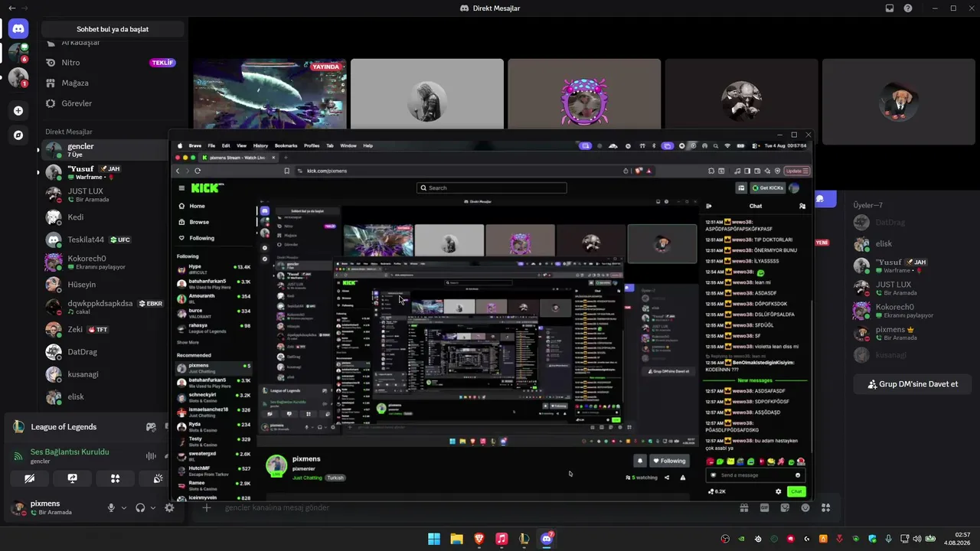This screenshot has height=551, width=980.
Task: Click the Following button in the stream popout
Action: (668, 461)
